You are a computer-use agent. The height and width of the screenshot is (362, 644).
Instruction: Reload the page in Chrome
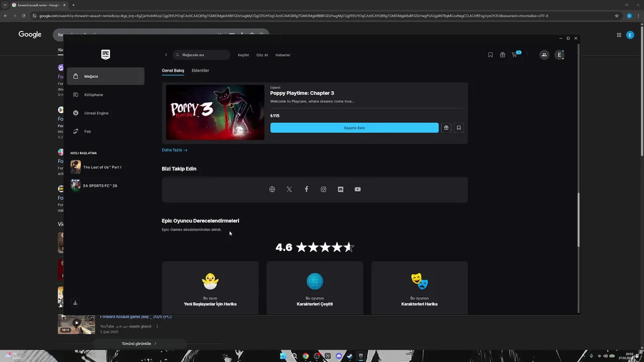[x=23, y=16]
